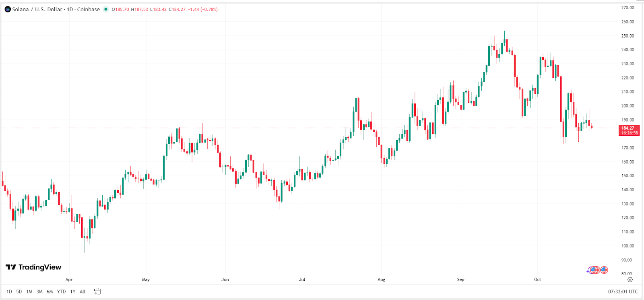Select the go-to-date calendar icon
Screen dimensions: 644x300
(x=96, y=291)
